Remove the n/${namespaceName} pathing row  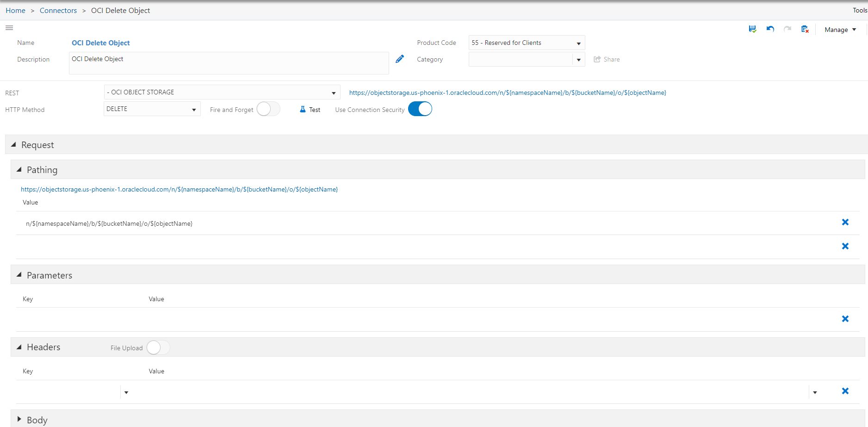pyautogui.click(x=845, y=222)
